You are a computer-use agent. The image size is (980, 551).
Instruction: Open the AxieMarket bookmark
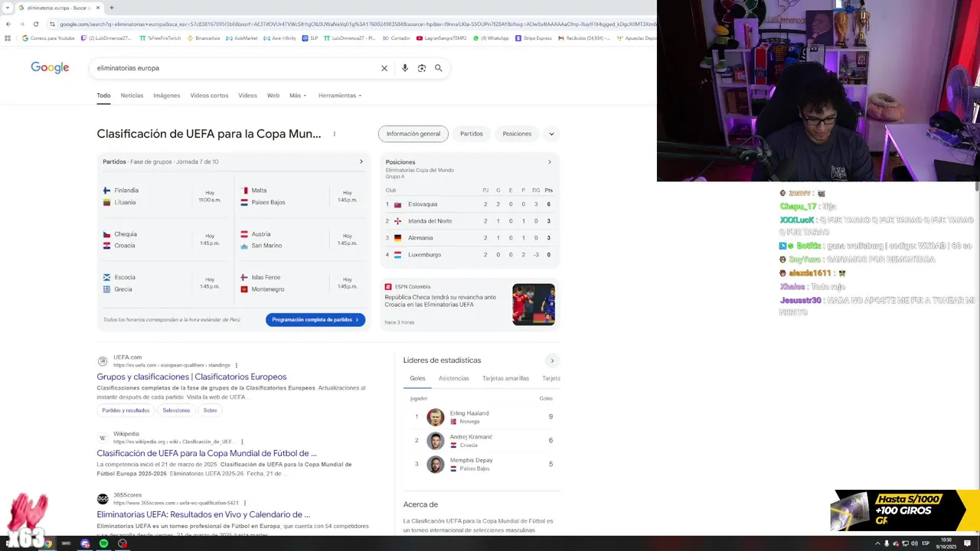[x=242, y=38]
